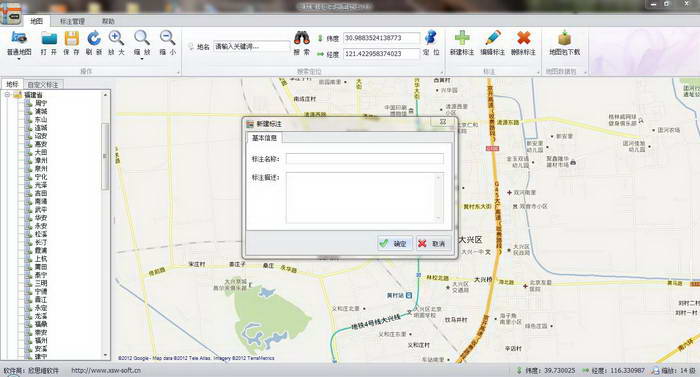Close the 新建标注 dialog

tap(442, 121)
